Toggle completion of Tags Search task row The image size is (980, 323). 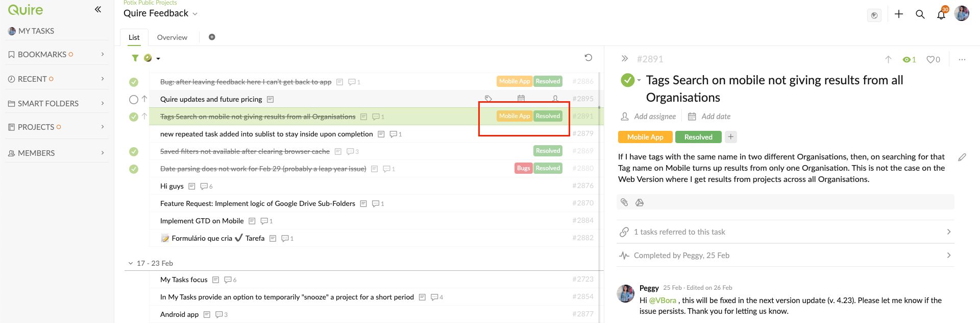pos(134,117)
